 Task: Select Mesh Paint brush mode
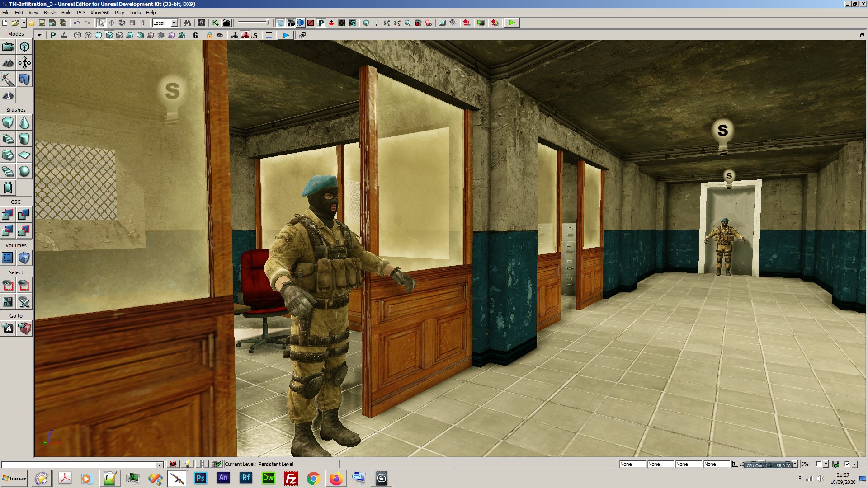coord(8,79)
